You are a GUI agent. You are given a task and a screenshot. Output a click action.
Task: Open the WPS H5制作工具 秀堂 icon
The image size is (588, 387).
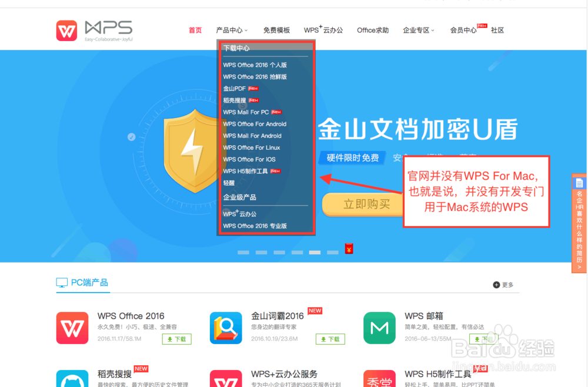[379, 379]
